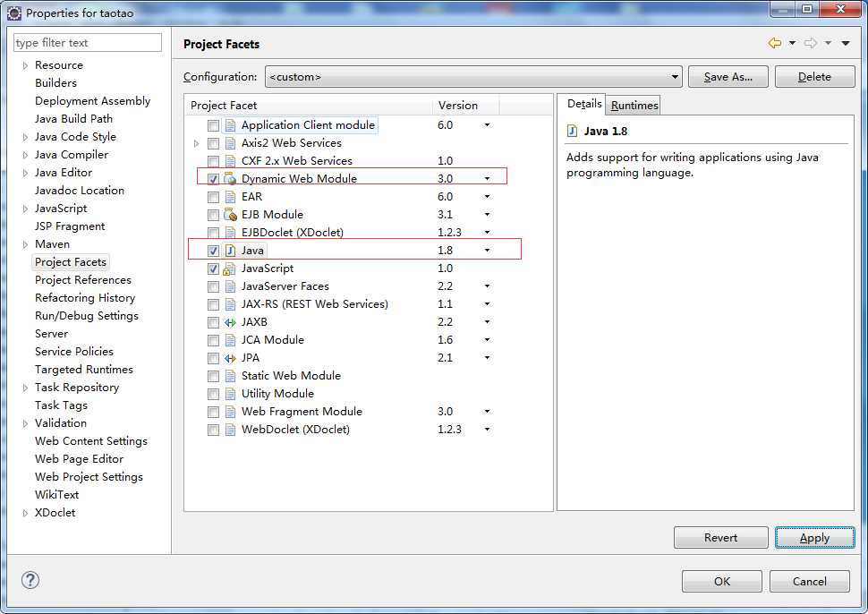Open the Java version dropdown arrow
The image size is (868, 614).
pyautogui.click(x=487, y=251)
